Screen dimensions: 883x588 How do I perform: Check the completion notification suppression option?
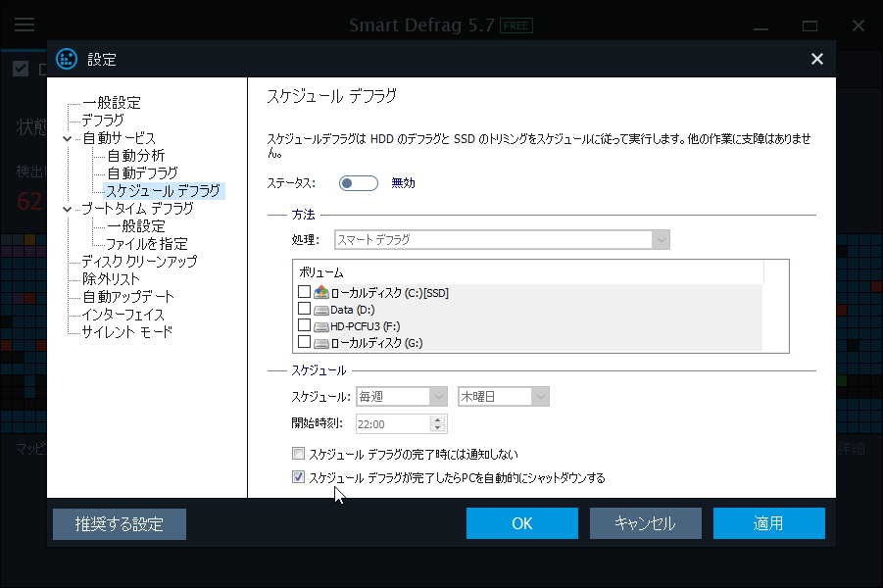[x=298, y=453]
